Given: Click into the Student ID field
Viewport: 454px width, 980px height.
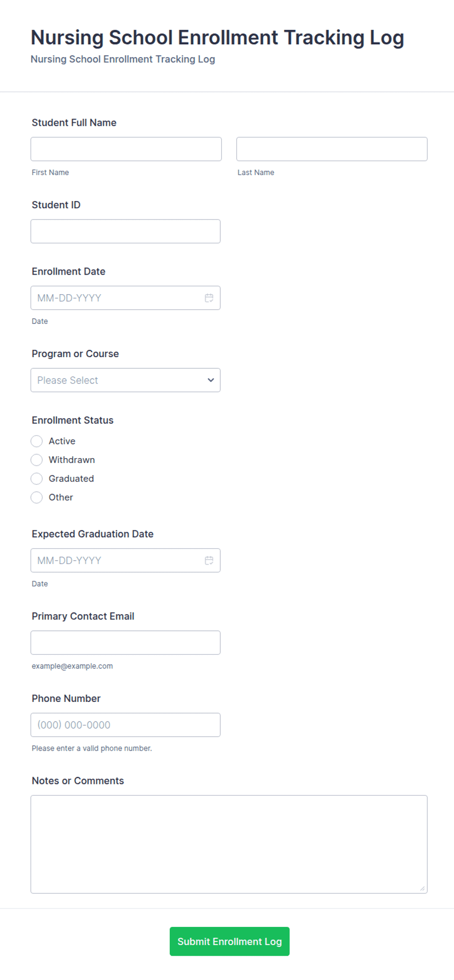Looking at the screenshot, I should pos(125,231).
